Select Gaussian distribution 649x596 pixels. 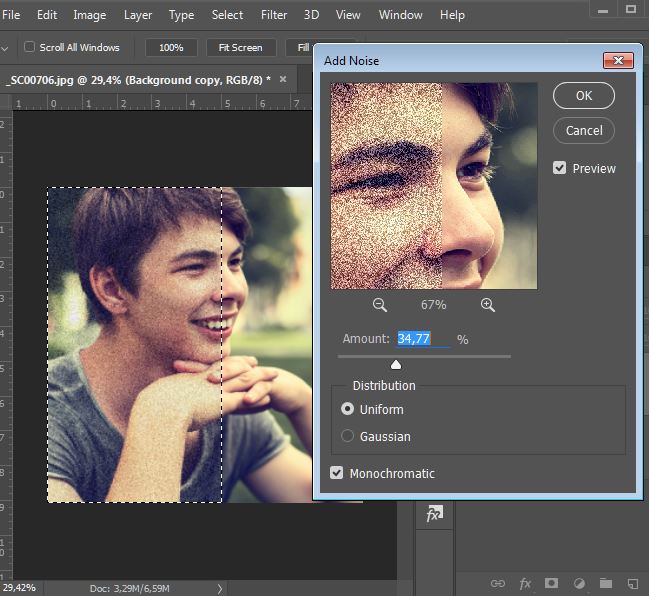point(347,436)
